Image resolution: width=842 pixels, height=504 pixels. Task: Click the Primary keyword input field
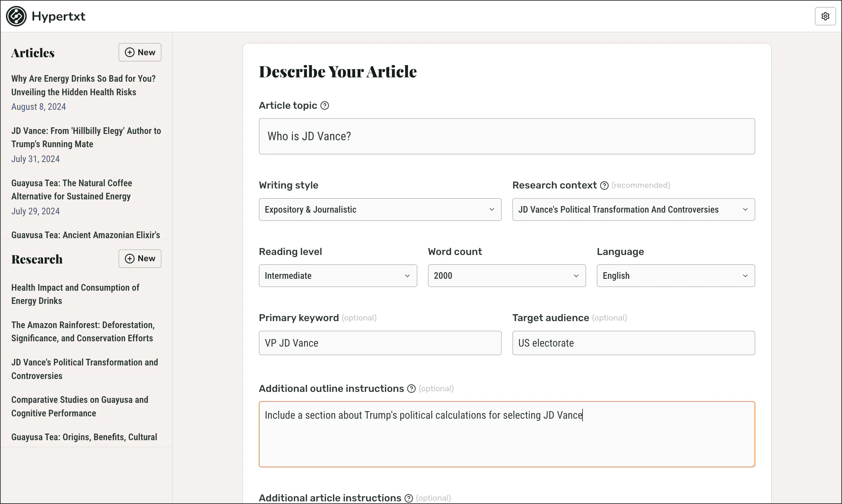380,343
